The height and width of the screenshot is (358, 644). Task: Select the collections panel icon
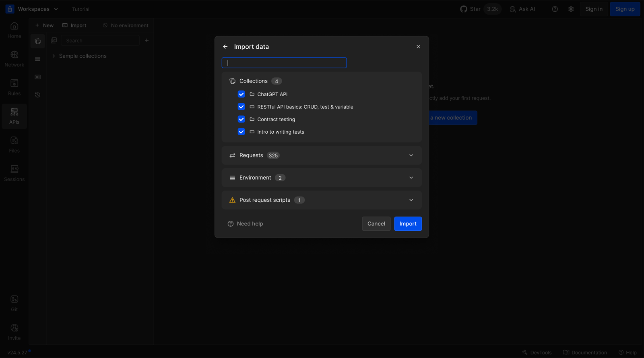(37, 41)
